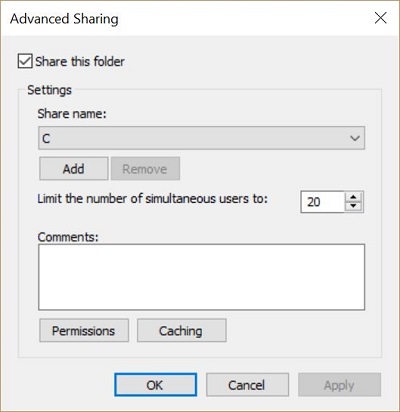This screenshot has width=400, height=412.
Task: Click the Comments: label
Action: [68, 237]
